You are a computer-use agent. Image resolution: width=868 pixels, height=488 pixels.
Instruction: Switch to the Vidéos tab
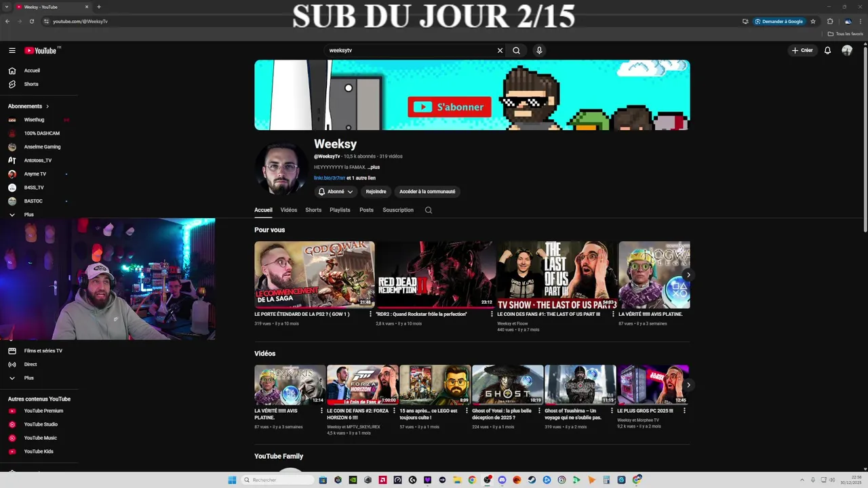coord(289,210)
